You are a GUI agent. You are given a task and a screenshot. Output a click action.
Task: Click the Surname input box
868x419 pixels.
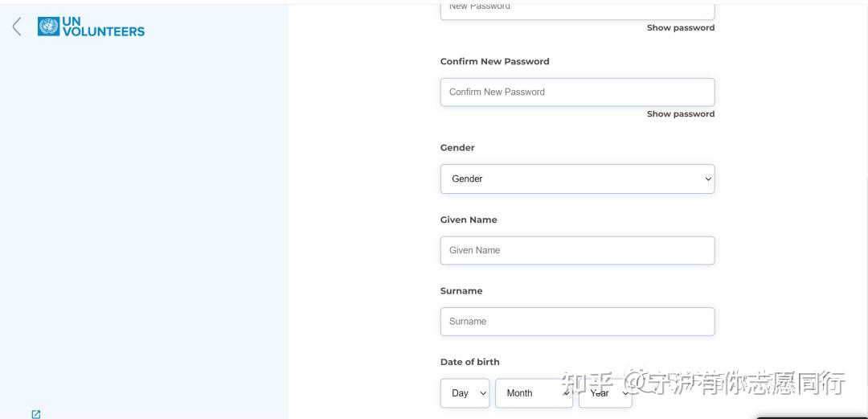click(x=577, y=321)
